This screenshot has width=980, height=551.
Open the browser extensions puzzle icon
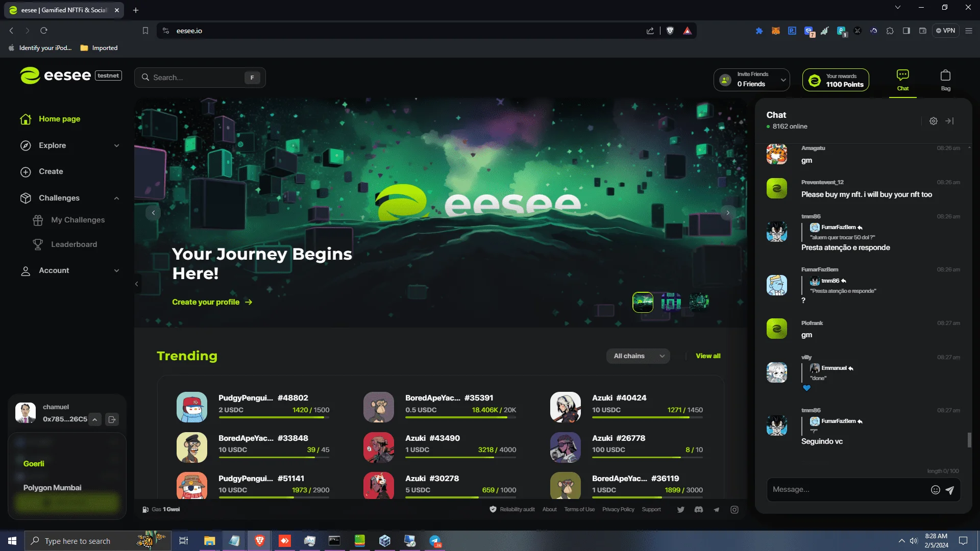[890, 31]
